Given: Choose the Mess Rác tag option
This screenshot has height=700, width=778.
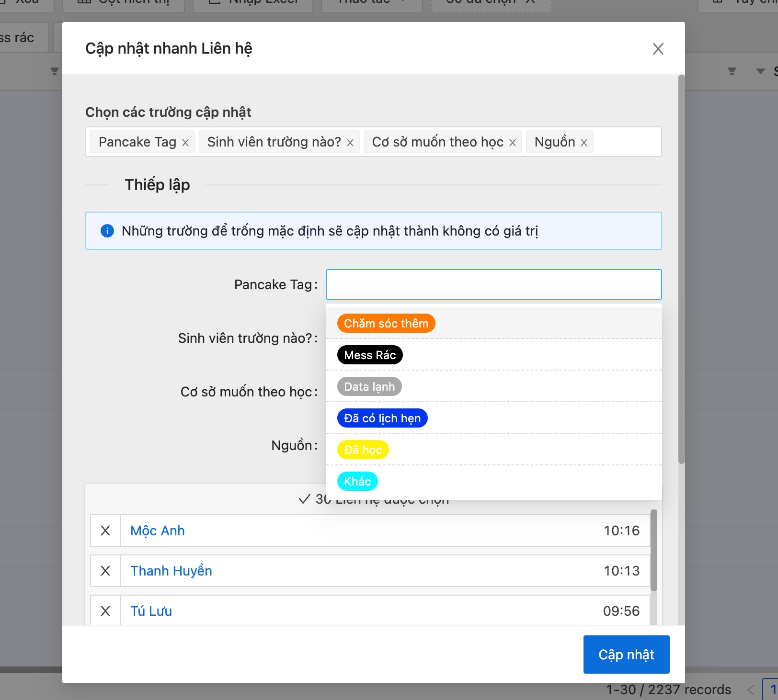Looking at the screenshot, I should click(370, 355).
